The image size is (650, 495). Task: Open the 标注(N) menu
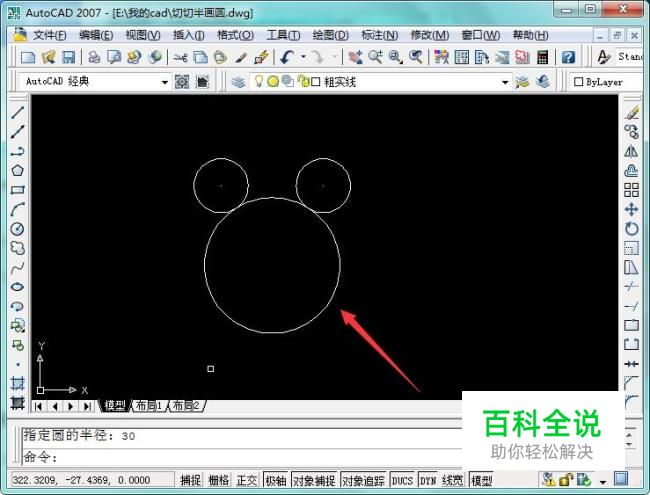[x=379, y=35]
